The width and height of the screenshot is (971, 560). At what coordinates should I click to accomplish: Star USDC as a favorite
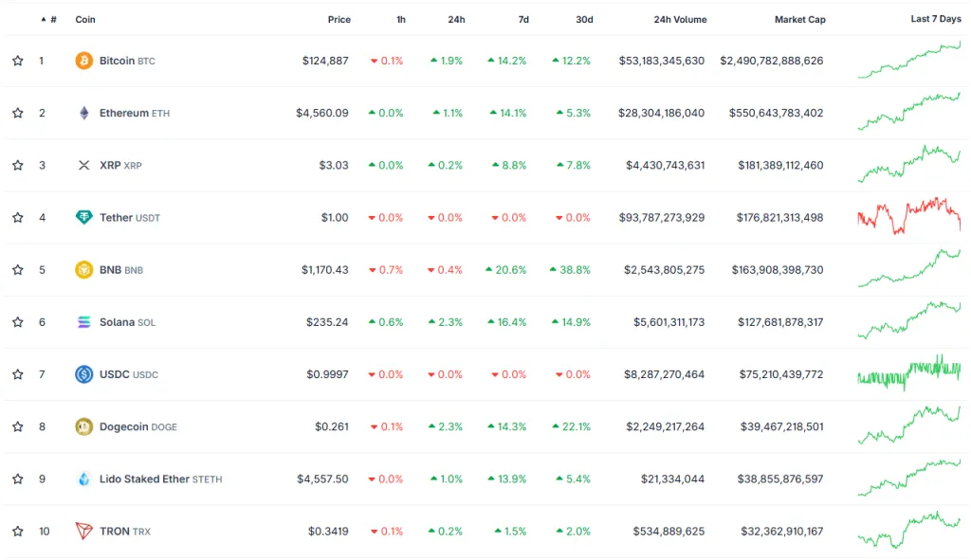pyautogui.click(x=18, y=374)
